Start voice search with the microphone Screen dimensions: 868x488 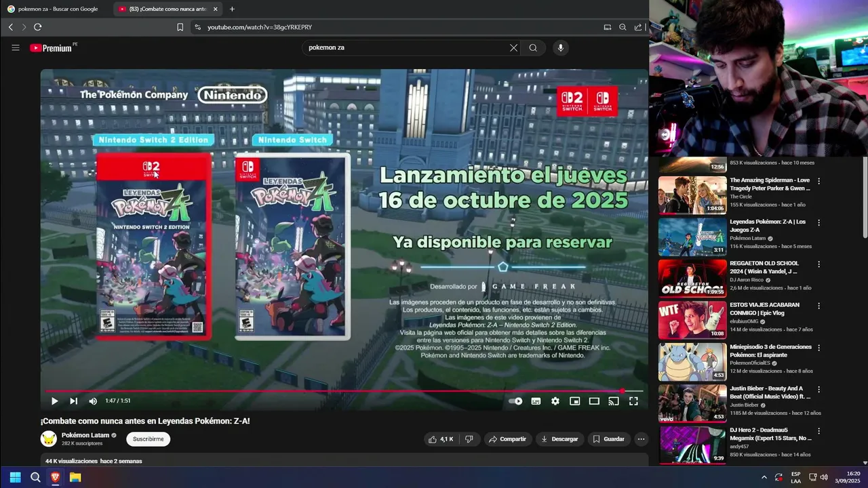point(560,47)
